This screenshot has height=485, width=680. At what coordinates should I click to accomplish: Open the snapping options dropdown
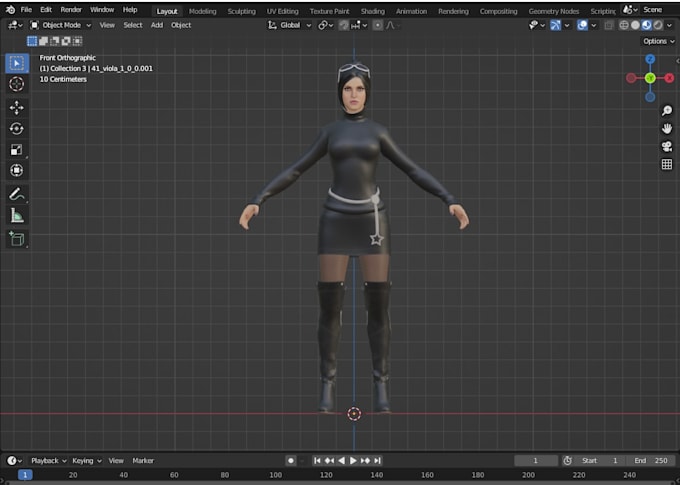coord(360,25)
